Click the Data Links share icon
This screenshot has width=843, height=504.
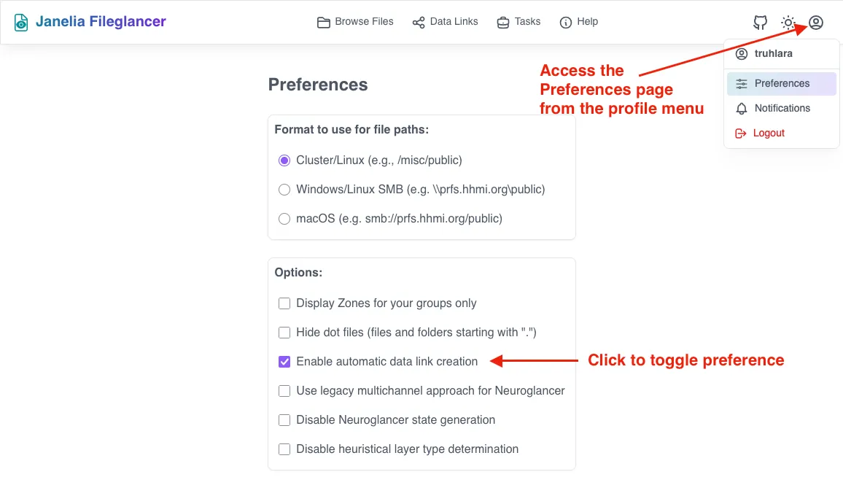click(x=419, y=22)
